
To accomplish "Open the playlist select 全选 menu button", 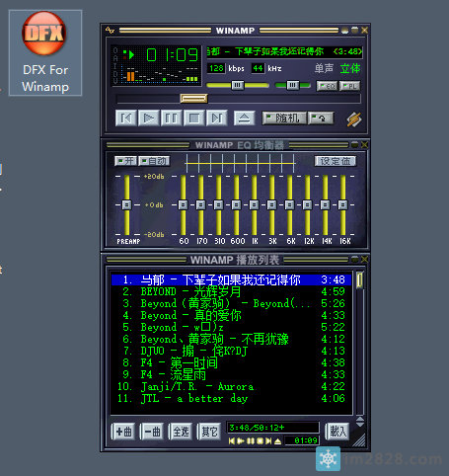I will pyautogui.click(x=181, y=432).
